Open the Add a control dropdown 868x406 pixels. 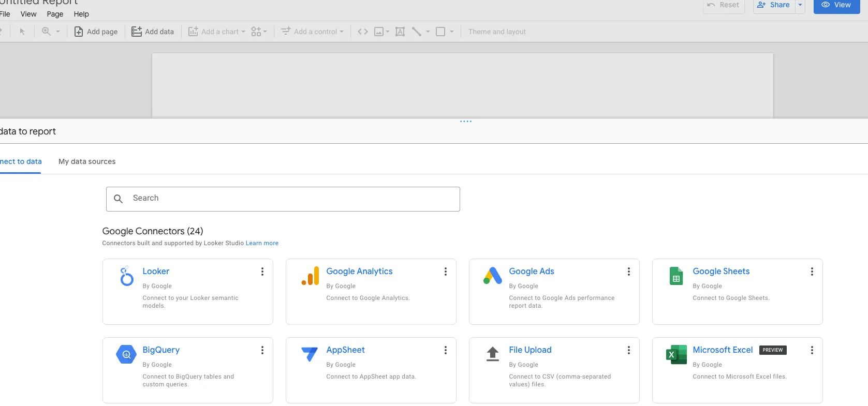pos(312,32)
